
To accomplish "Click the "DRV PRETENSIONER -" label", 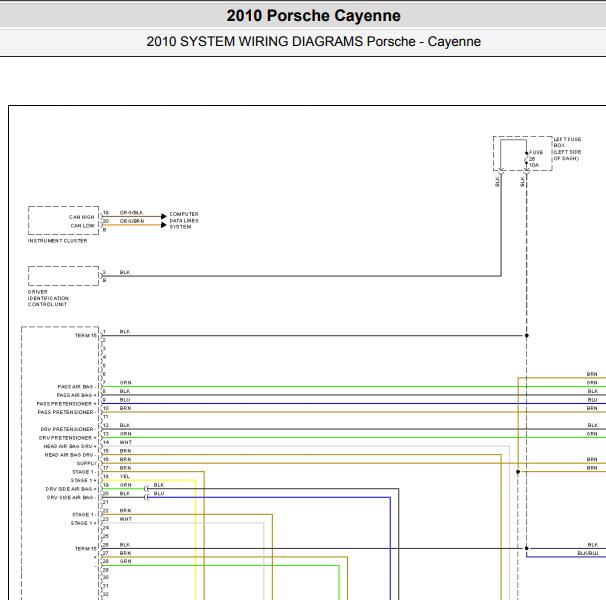I will point(68,430).
